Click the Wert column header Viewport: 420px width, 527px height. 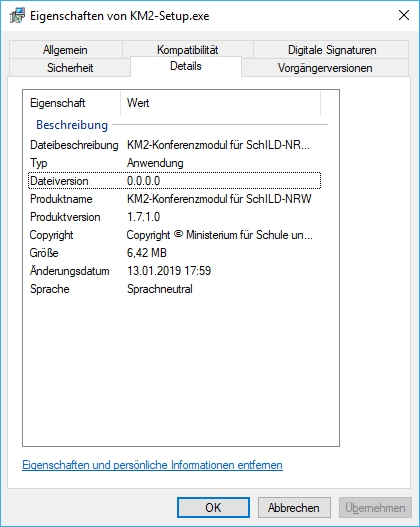220,103
